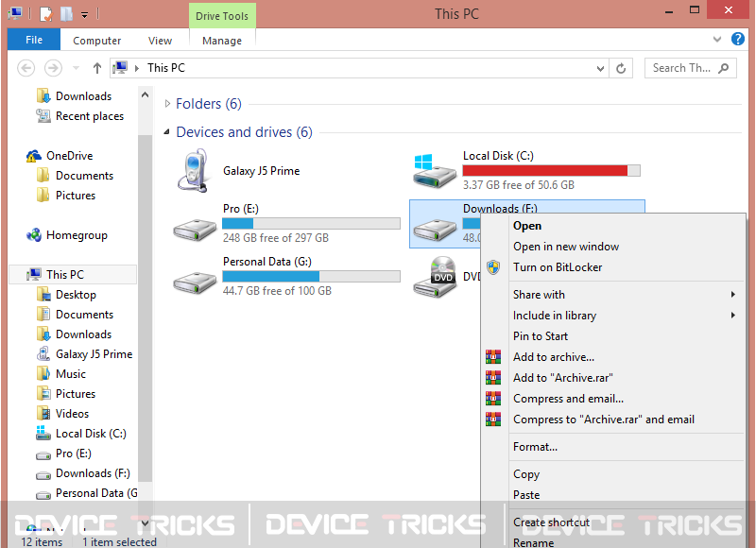This screenshot has width=756, height=548.
Task: Open Downloads (F:) in the sidebar
Action: pyautogui.click(x=83, y=473)
